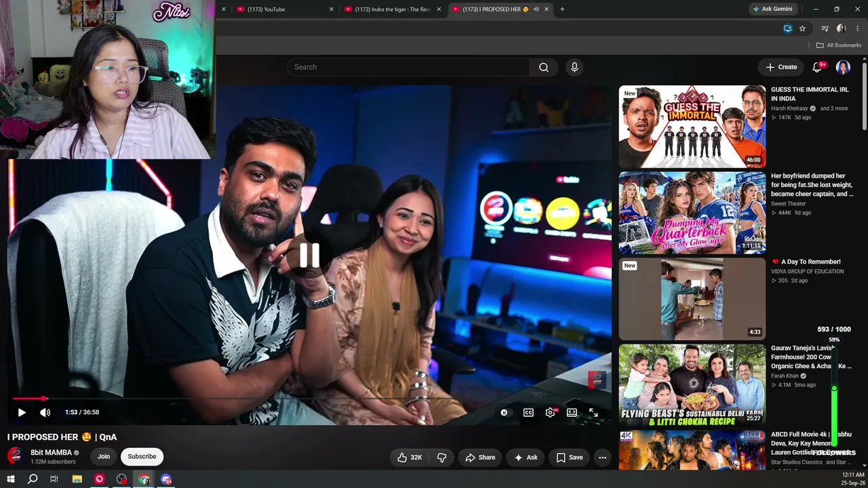Screen dimensions: 868x488
Task: Dislike the video
Action: [441, 457]
